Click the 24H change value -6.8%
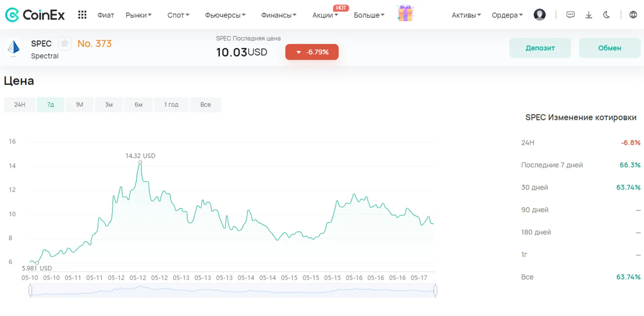This screenshot has height=316, width=644. 630,143
